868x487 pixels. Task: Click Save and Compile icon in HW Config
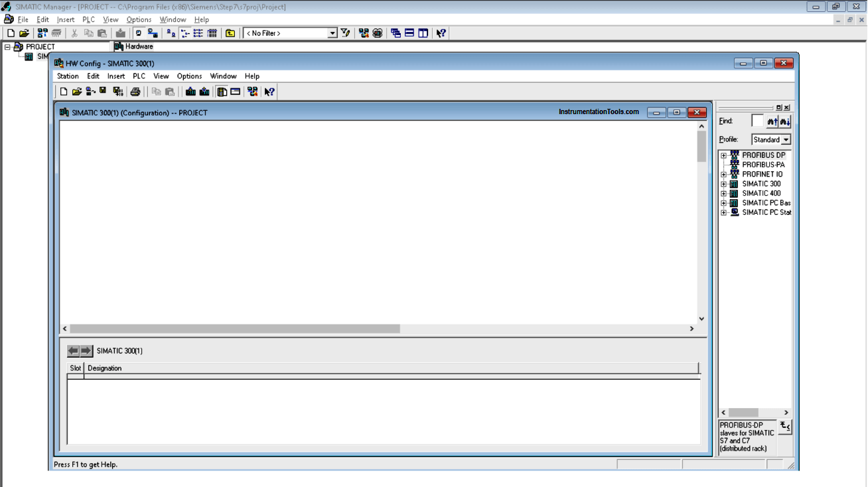[x=118, y=92]
